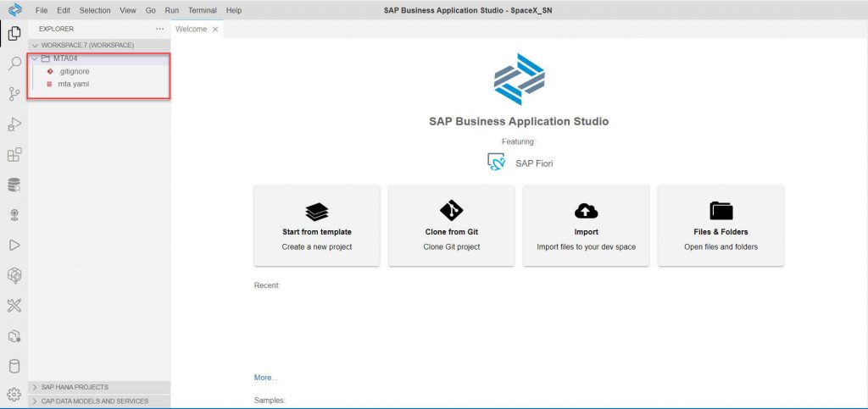
Task: Collapse the WORKSPACE.7 section chevron
Action: tap(36, 46)
